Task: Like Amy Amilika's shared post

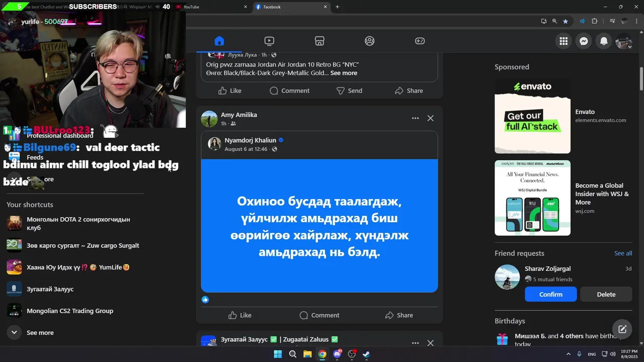Action: tap(240, 315)
